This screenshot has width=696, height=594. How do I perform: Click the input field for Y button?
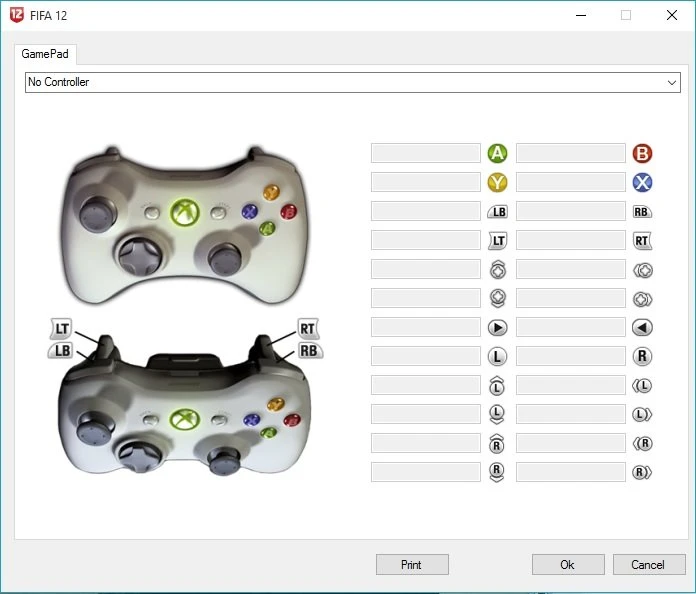(426, 182)
